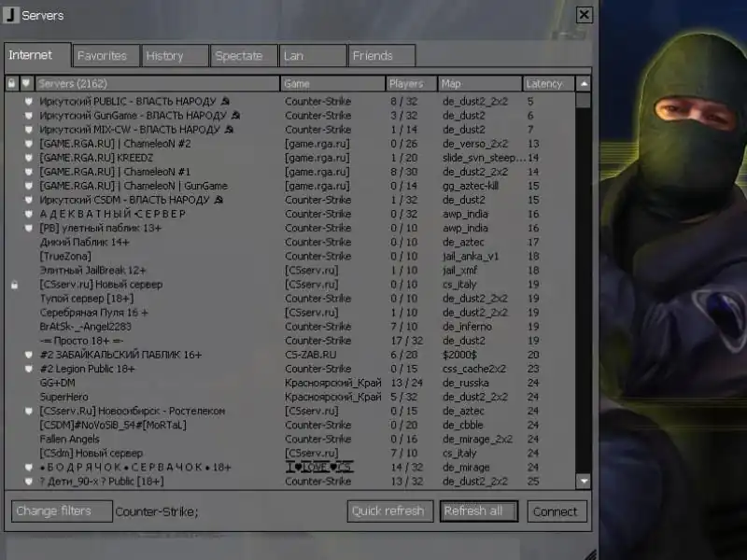
Task: Select the [TrueZona] server row
Action: 289,256
